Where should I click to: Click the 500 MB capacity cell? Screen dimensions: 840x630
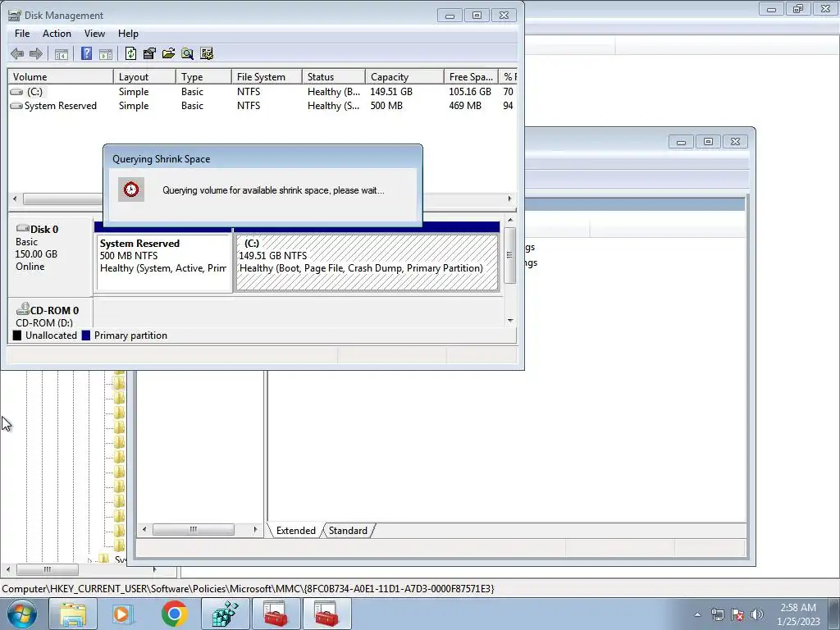coord(386,106)
